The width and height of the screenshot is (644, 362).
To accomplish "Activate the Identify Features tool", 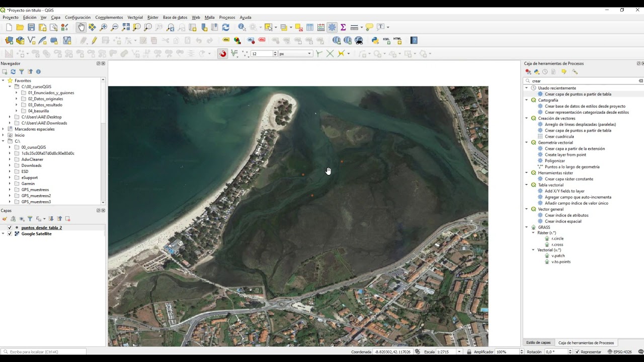I will (242, 27).
